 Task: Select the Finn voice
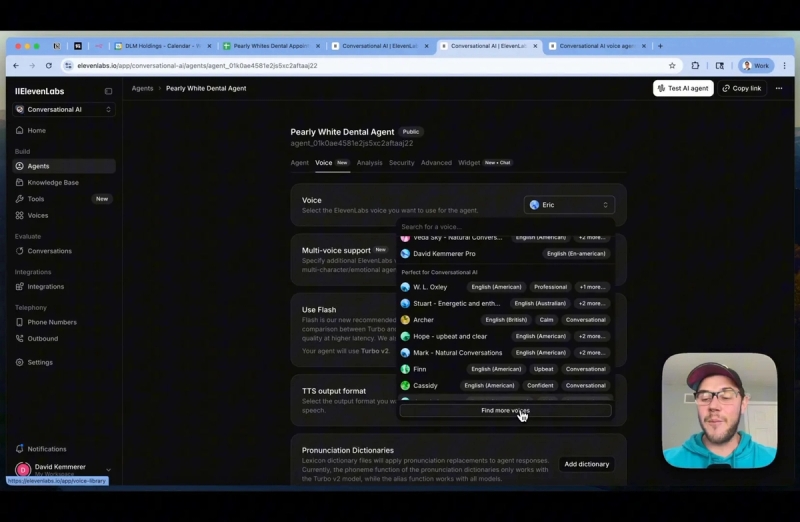[x=505, y=369]
